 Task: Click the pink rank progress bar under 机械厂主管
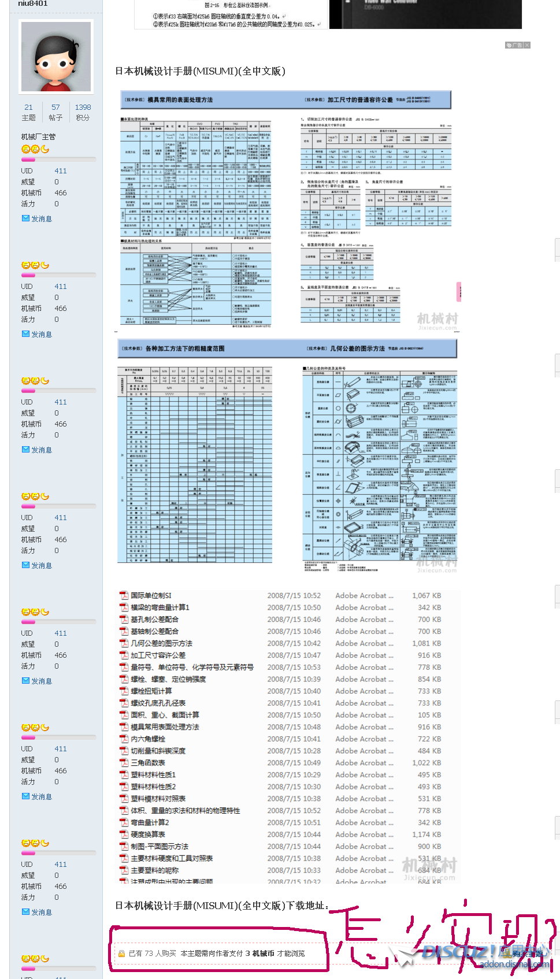click(58, 160)
